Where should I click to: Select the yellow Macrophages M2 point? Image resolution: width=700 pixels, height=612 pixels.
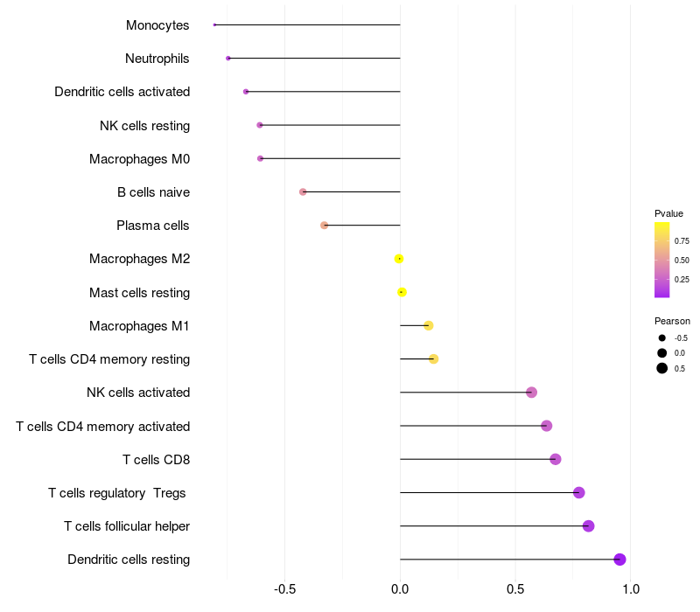(399, 259)
